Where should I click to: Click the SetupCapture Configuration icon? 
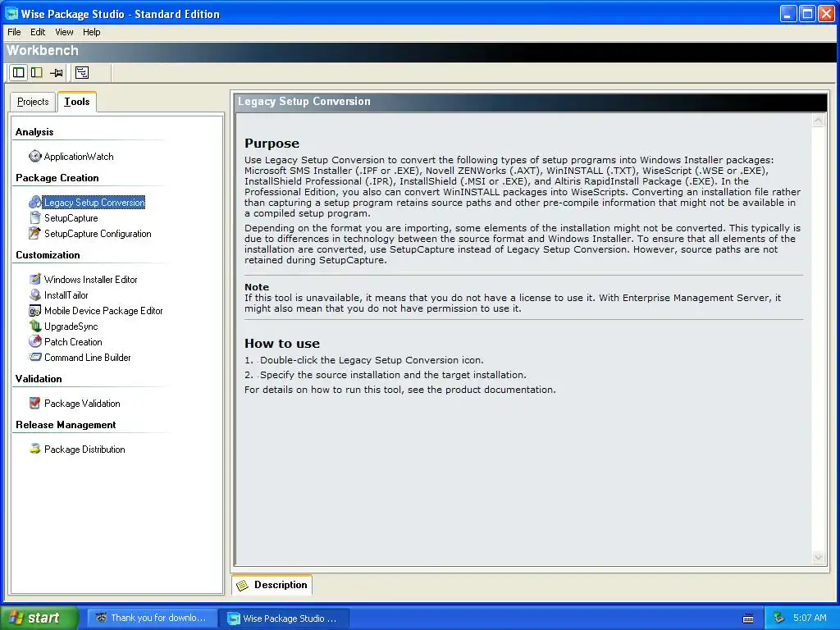click(34, 233)
